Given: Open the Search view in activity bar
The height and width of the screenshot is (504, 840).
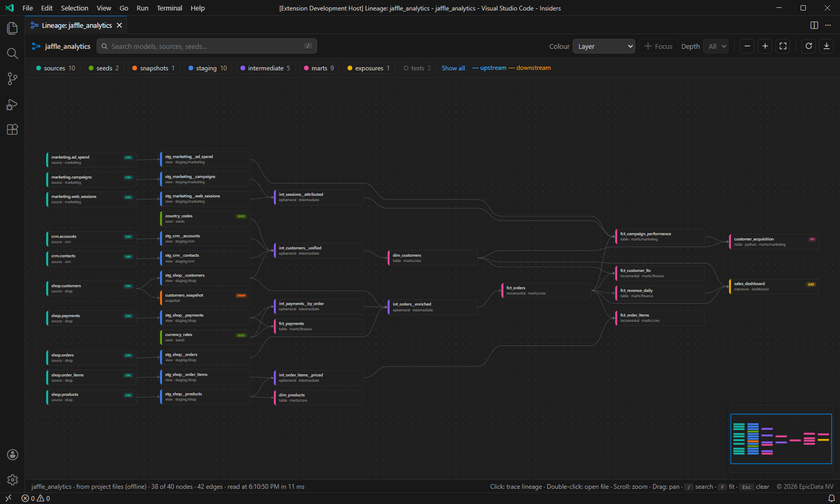Looking at the screenshot, I should tap(12, 54).
